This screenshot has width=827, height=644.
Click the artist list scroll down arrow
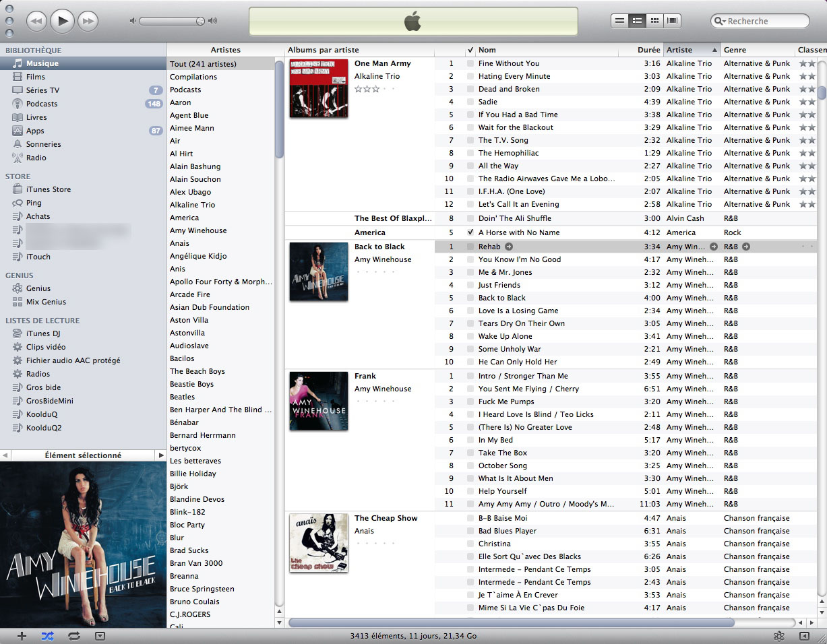280,622
